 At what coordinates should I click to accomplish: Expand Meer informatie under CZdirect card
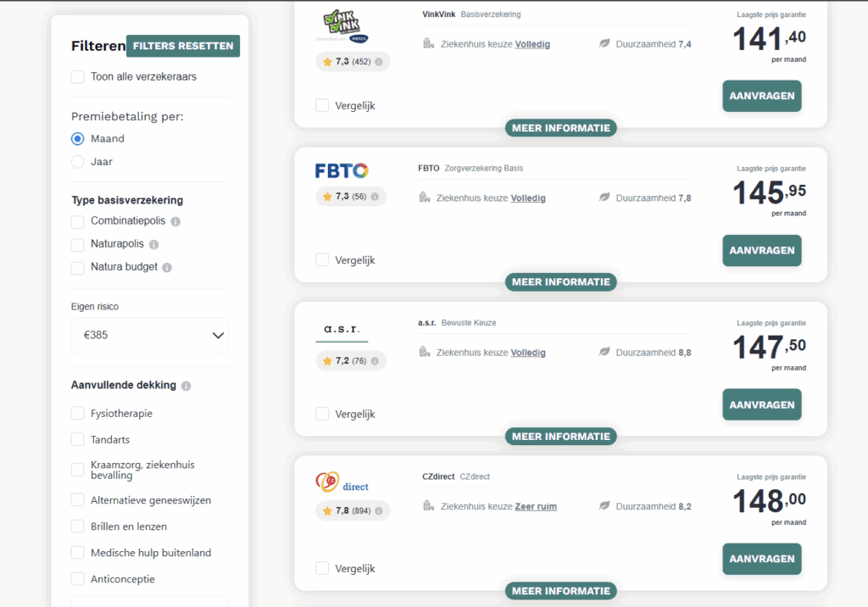(560, 591)
